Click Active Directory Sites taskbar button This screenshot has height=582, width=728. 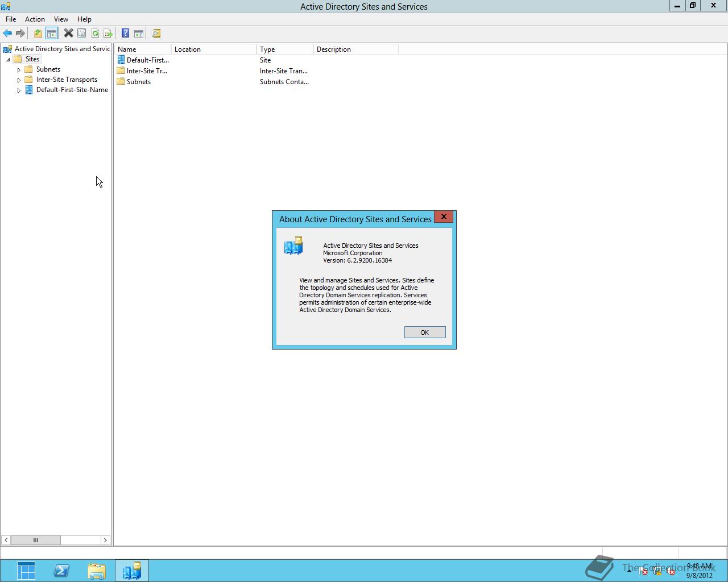(132, 571)
